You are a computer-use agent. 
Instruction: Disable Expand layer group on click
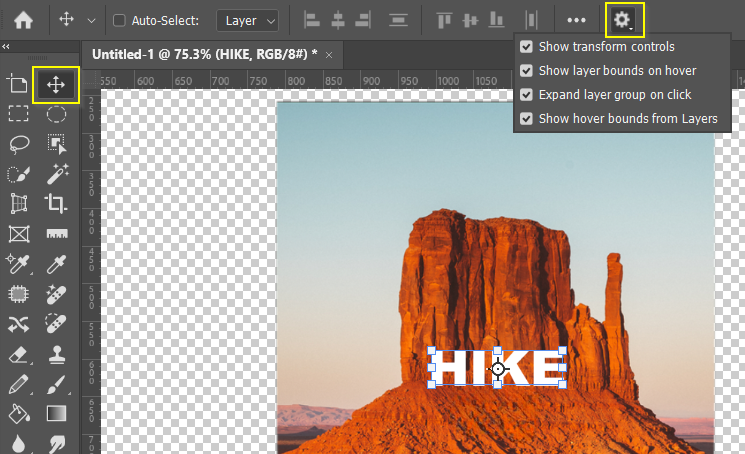(x=527, y=95)
